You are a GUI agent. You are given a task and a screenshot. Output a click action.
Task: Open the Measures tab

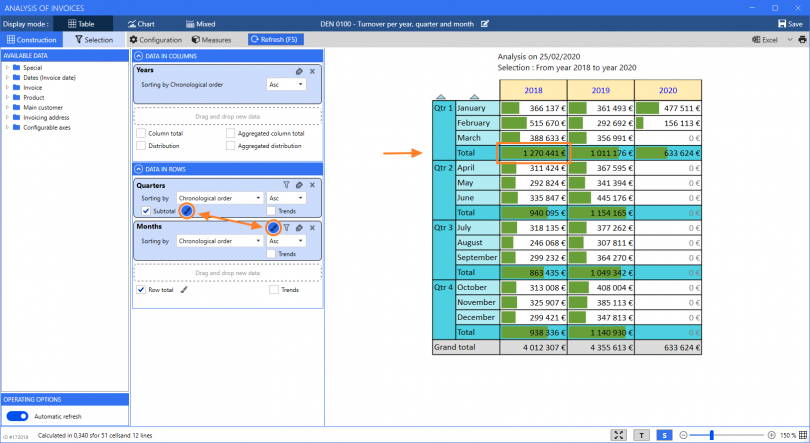coord(211,40)
